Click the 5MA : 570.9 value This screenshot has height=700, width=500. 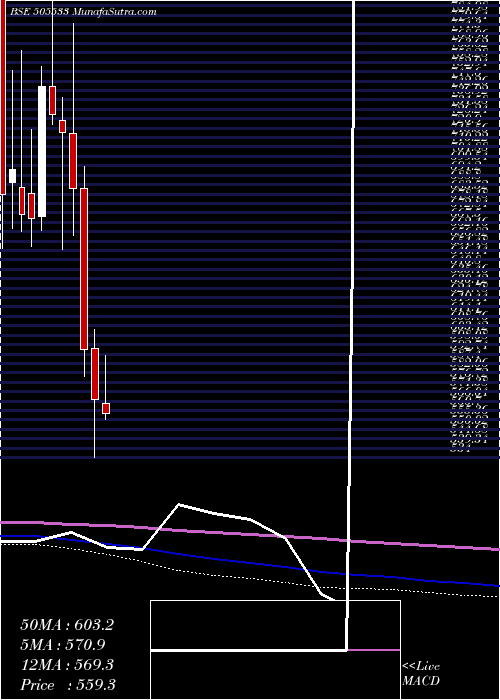tap(63, 645)
